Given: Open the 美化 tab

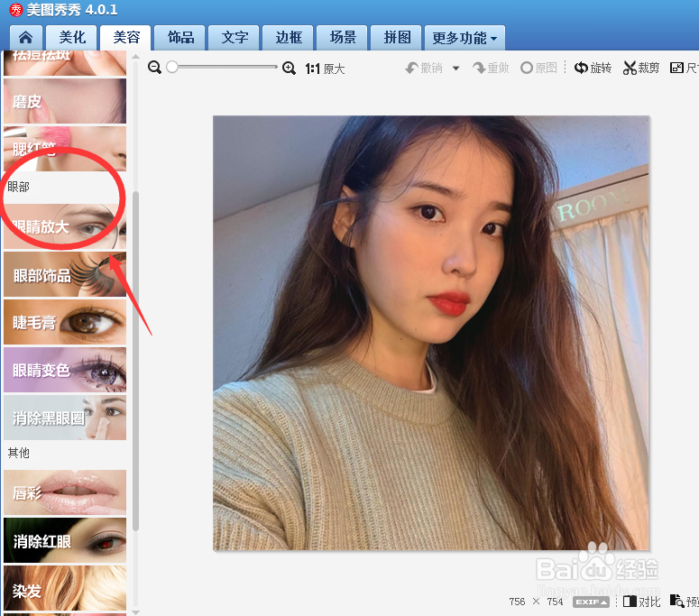Looking at the screenshot, I should (x=72, y=38).
